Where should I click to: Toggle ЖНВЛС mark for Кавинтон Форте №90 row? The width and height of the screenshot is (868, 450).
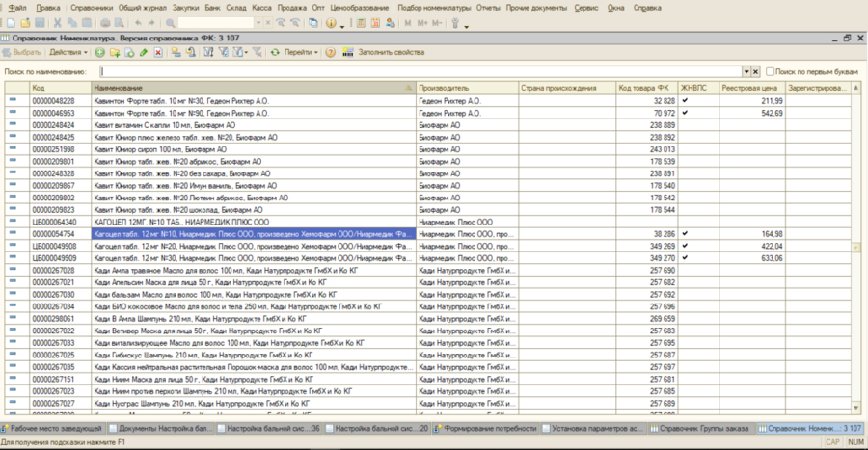[x=685, y=113]
